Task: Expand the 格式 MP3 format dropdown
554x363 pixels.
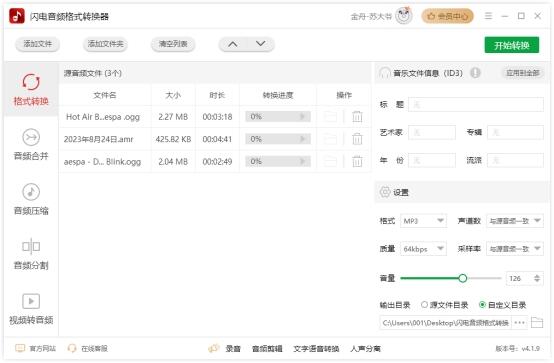Action: (x=423, y=221)
